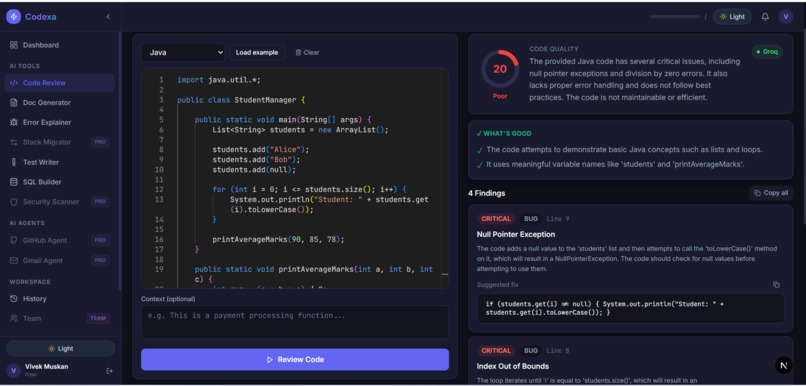Click the code quality score ring
This screenshot has width=806, height=386.
(500, 69)
